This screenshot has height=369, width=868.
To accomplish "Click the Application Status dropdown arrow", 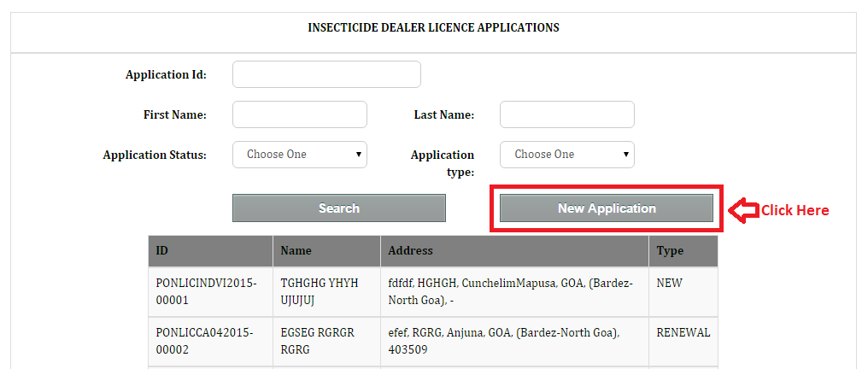I will click(359, 155).
